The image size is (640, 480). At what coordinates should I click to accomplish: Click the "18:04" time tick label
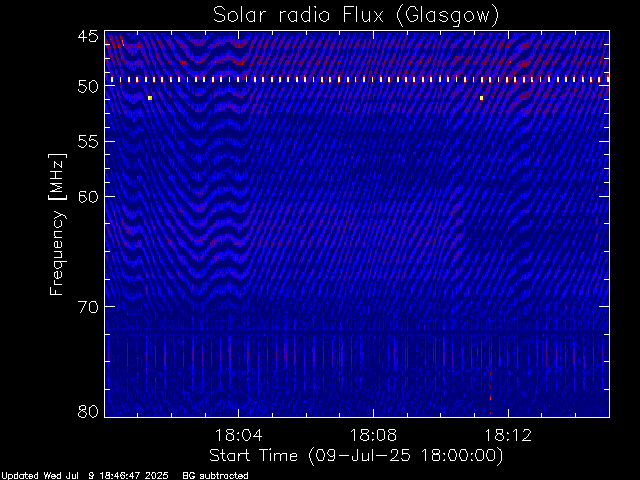click(x=238, y=435)
